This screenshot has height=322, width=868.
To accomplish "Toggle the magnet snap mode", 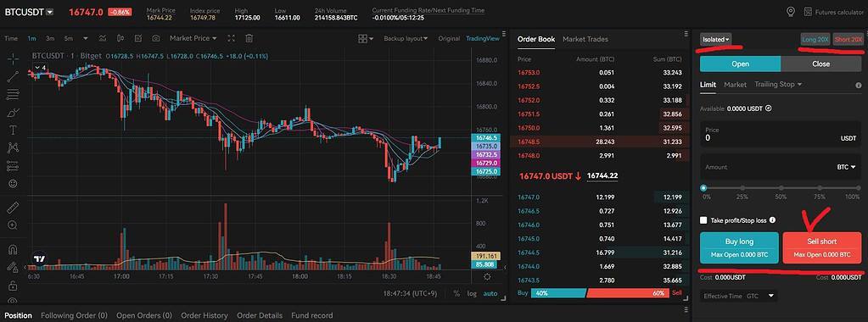I will pos(13,249).
